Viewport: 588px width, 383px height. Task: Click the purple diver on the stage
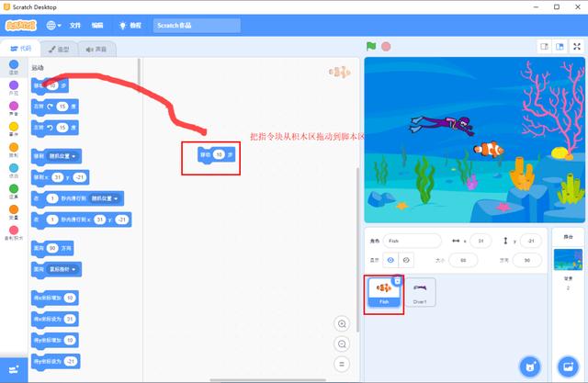coord(442,125)
